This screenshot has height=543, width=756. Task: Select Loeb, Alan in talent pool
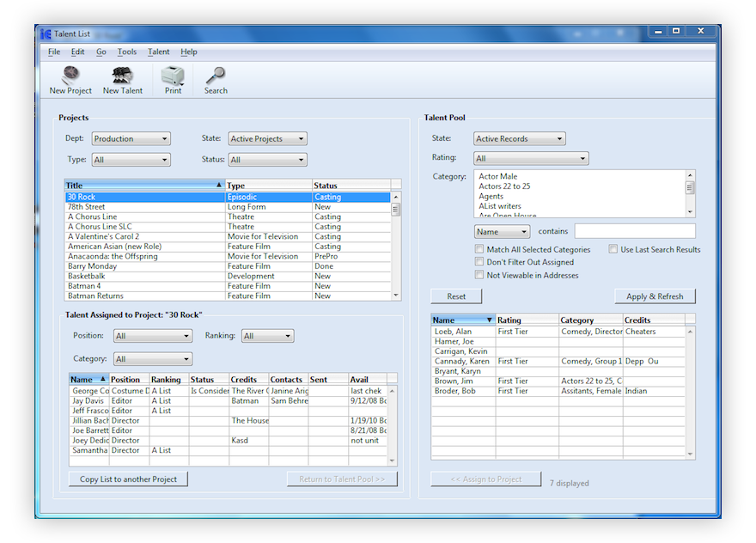tap(558, 332)
